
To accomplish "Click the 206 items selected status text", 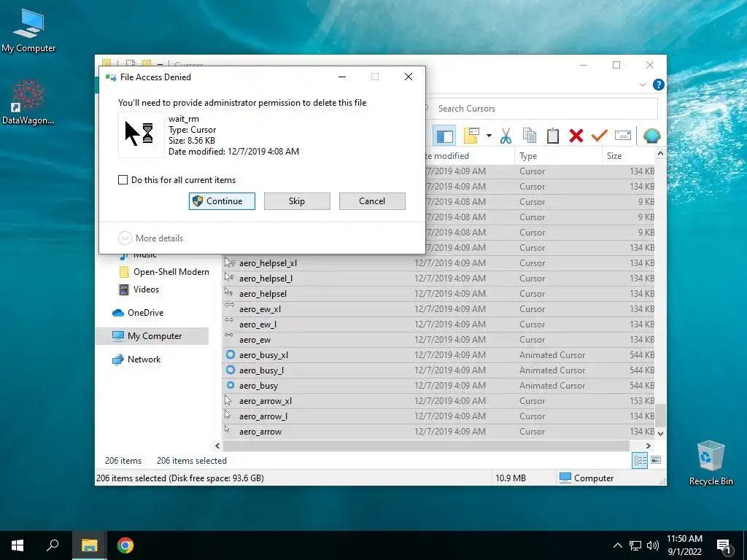I will click(x=192, y=461).
